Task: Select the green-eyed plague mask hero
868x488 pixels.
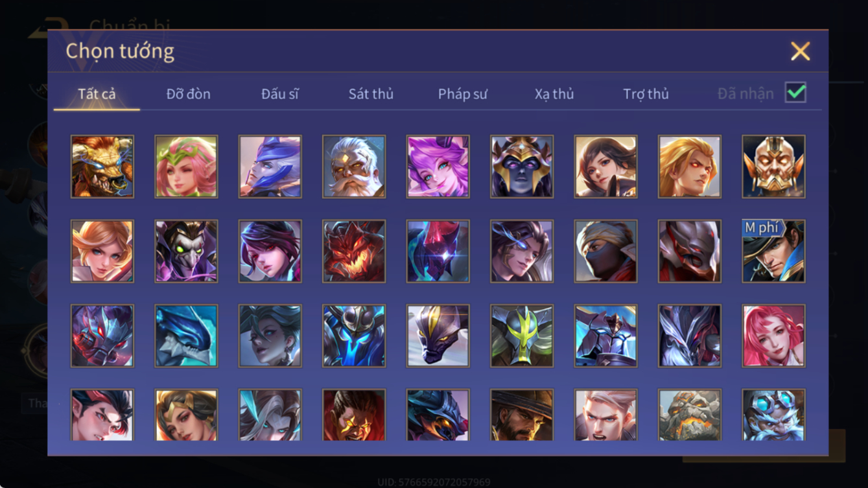Action: point(186,251)
